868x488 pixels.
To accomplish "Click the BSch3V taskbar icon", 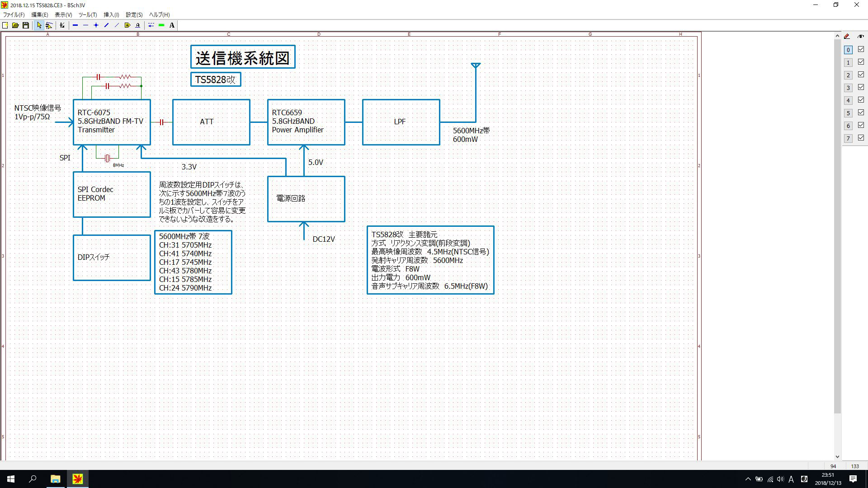I will [77, 479].
